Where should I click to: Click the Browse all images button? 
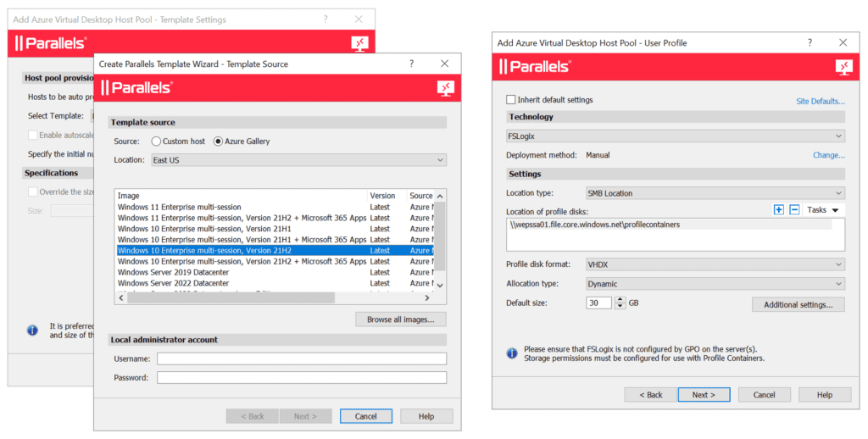(400, 320)
